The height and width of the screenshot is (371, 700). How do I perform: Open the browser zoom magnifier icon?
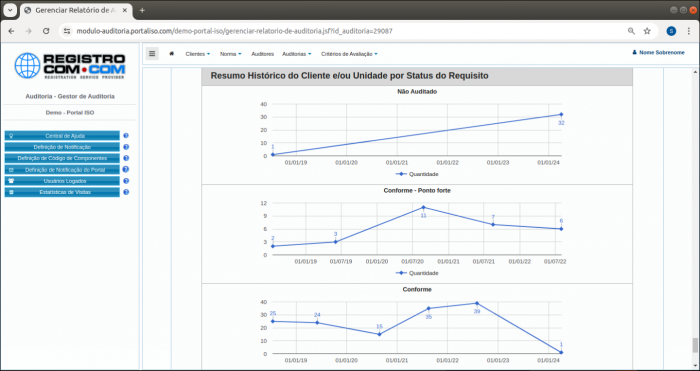coord(631,31)
